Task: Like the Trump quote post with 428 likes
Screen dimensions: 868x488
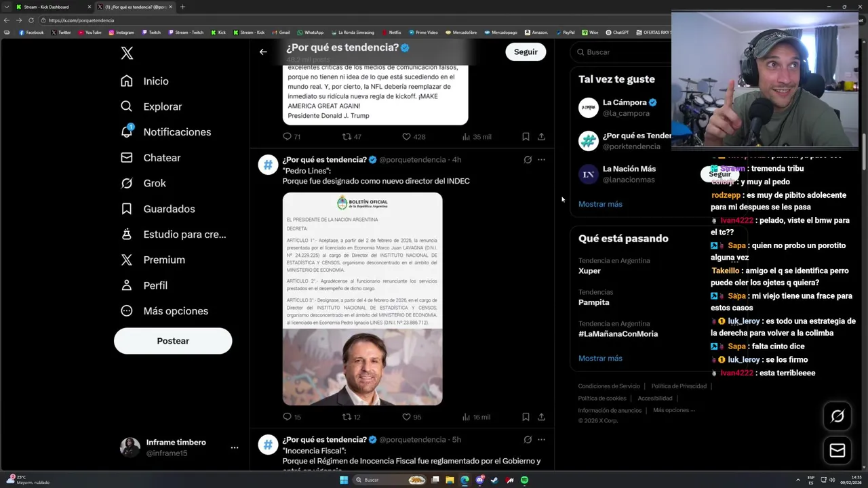Action: coord(406,136)
